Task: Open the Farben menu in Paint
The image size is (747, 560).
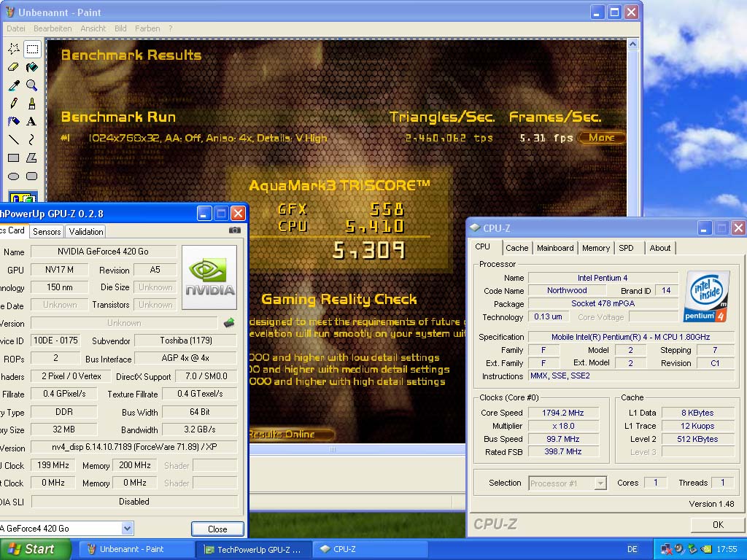Action: tap(147, 28)
